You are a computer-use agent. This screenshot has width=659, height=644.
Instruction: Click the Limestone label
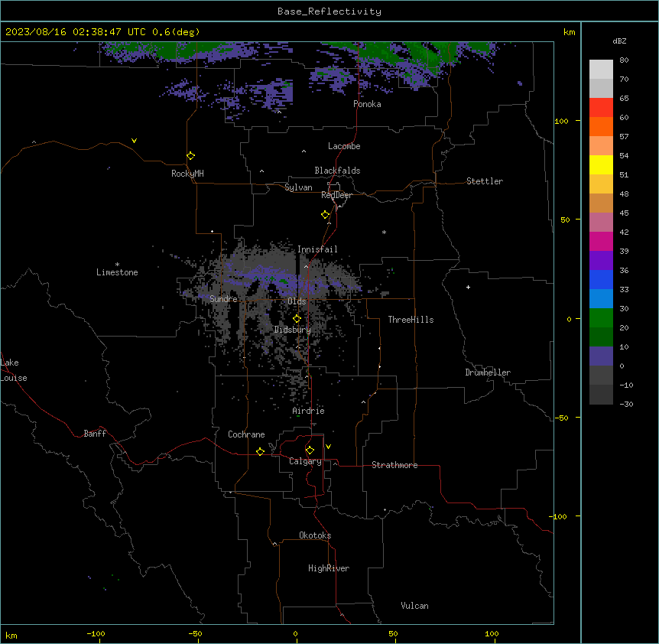click(x=117, y=272)
